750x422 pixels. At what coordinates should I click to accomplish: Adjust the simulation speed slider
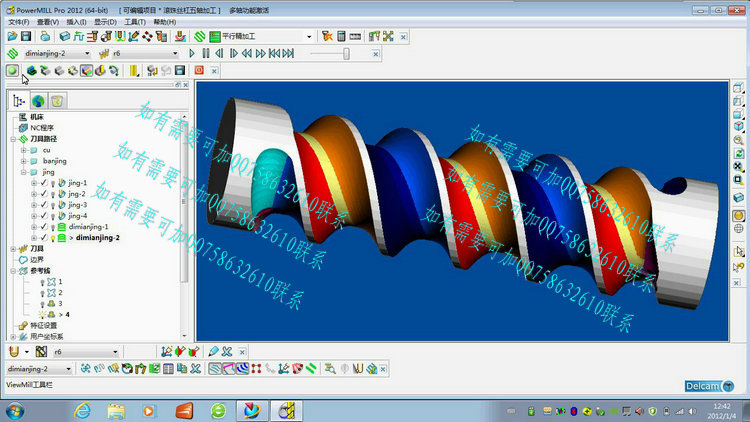pyautogui.click(x=346, y=54)
